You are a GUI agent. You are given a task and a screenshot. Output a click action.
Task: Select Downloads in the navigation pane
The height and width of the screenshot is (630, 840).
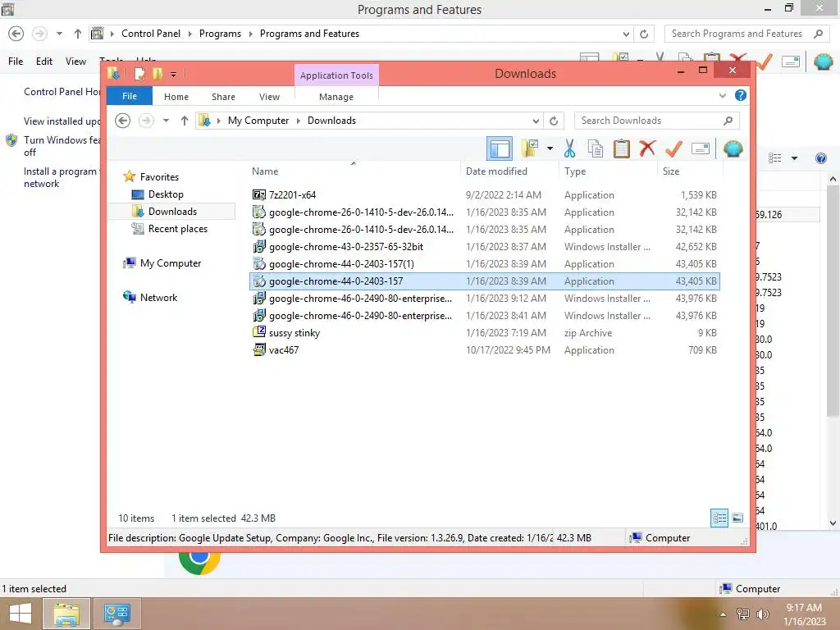pos(172,211)
